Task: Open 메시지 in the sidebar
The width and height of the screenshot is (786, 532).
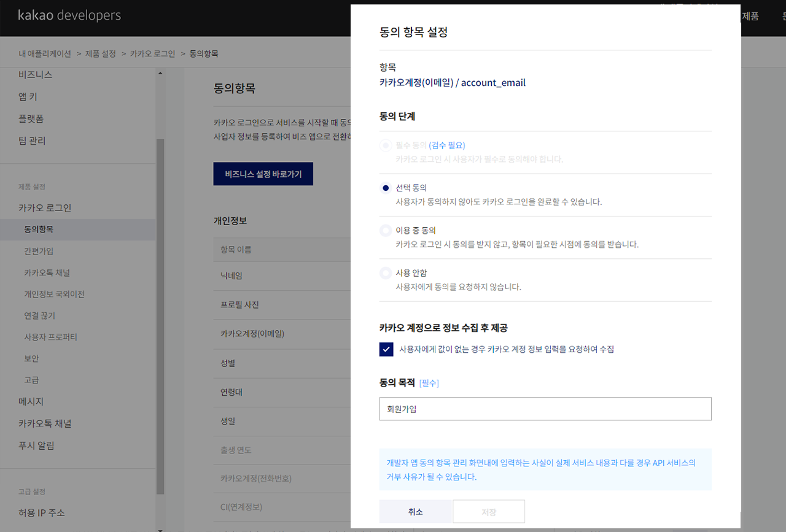Action: 31,402
